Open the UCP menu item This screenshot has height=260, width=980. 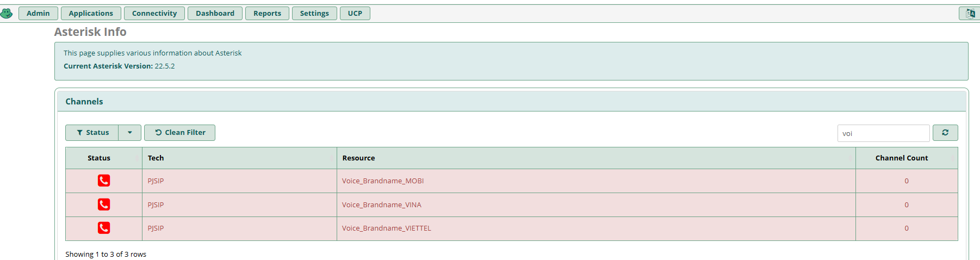[355, 13]
